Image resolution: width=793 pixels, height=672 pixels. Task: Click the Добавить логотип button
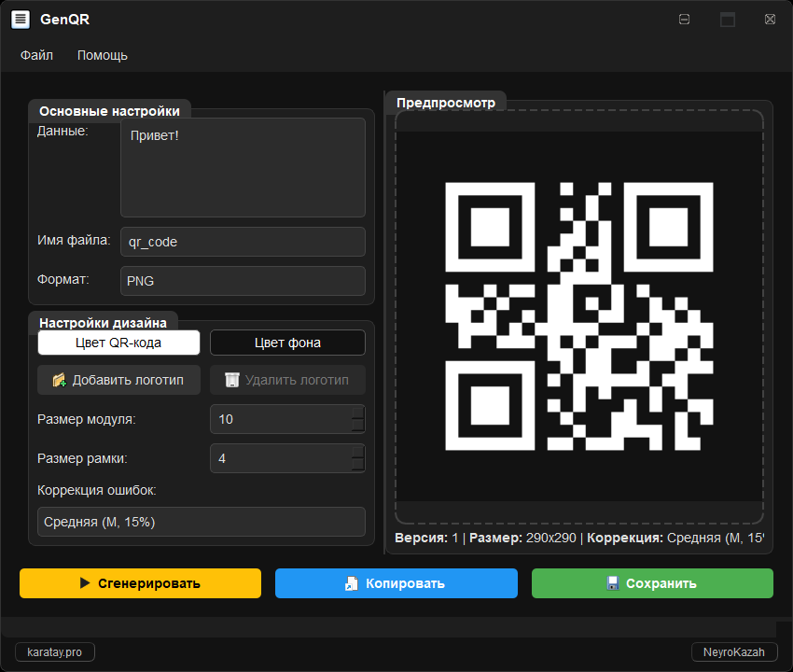pos(118,380)
